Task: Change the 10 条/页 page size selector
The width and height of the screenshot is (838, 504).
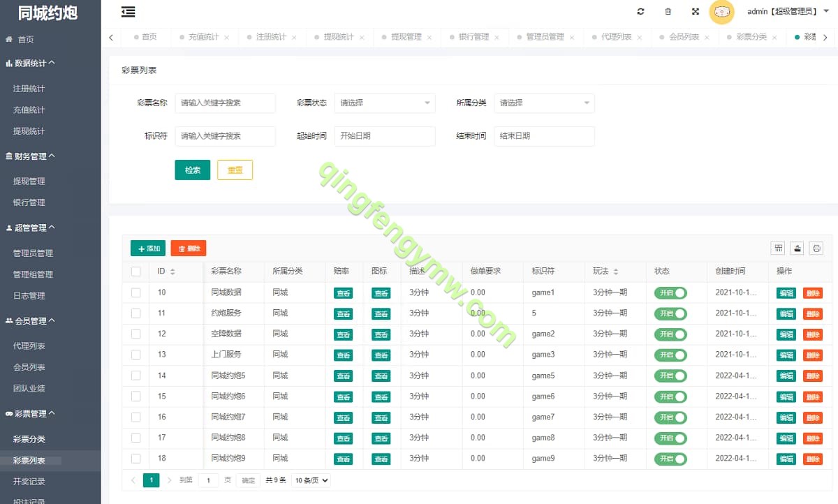Action: (x=311, y=480)
